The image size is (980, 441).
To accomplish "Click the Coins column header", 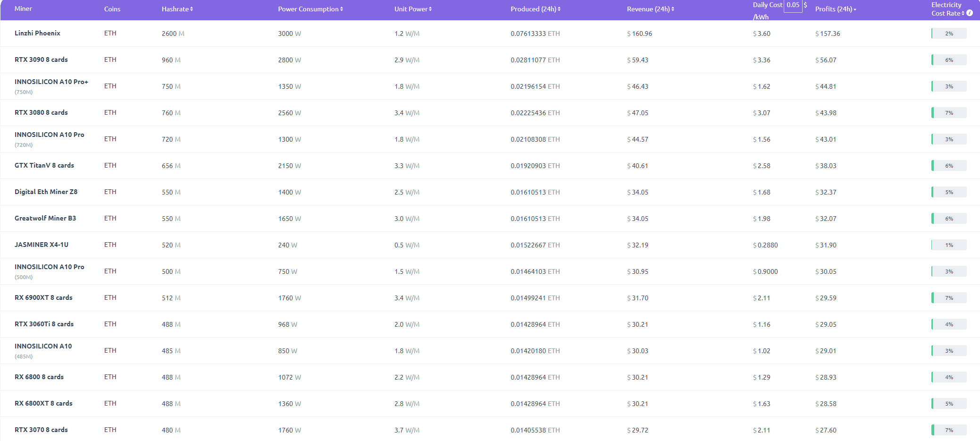I will (x=112, y=9).
